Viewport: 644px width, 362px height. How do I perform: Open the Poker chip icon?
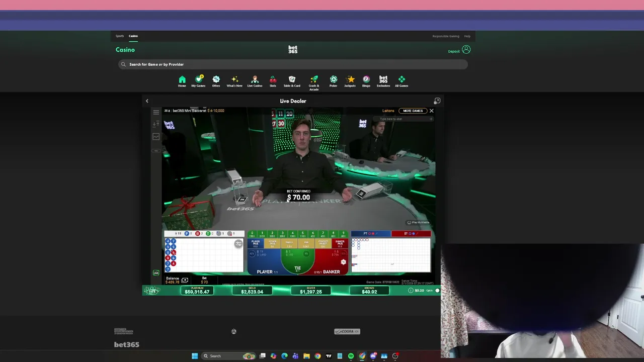click(x=333, y=81)
